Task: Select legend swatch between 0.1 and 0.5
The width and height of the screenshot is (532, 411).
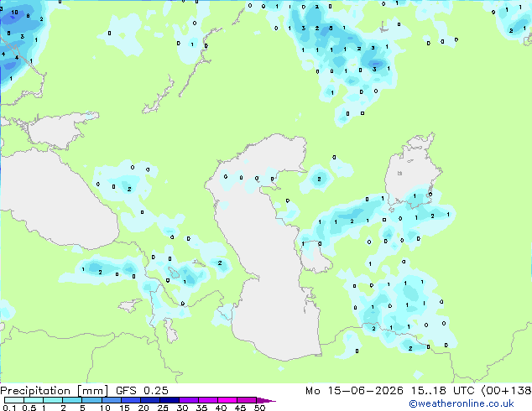Action: point(14,400)
